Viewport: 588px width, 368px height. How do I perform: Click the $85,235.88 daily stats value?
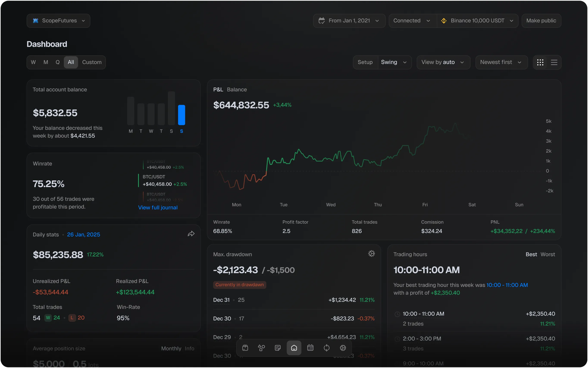tap(58, 255)
